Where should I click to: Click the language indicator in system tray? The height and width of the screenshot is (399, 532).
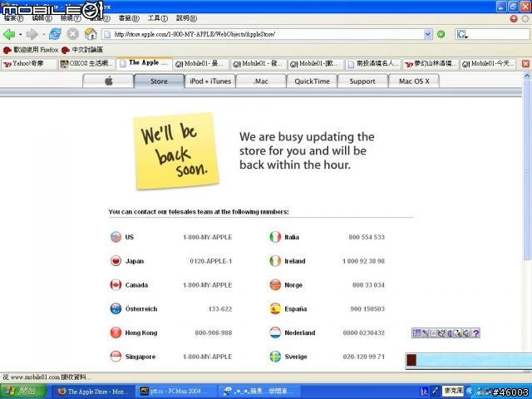pyautogui.click(x=424, y=392)
